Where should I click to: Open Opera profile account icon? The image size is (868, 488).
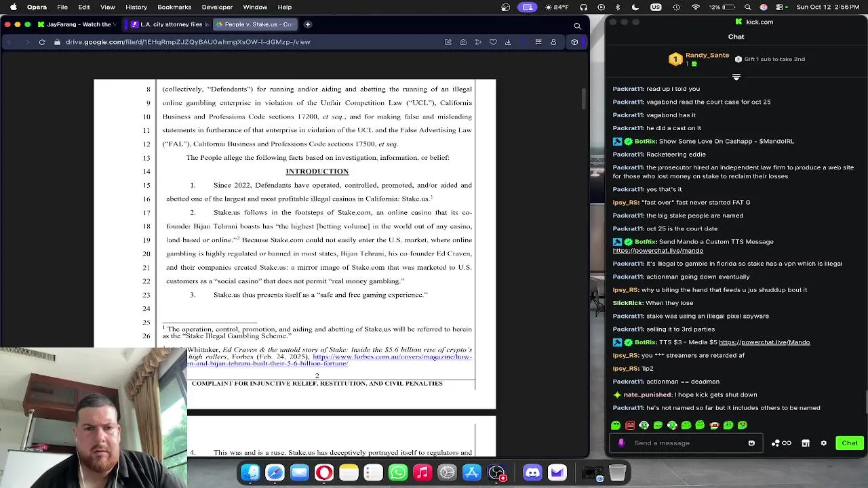point(553,42)
